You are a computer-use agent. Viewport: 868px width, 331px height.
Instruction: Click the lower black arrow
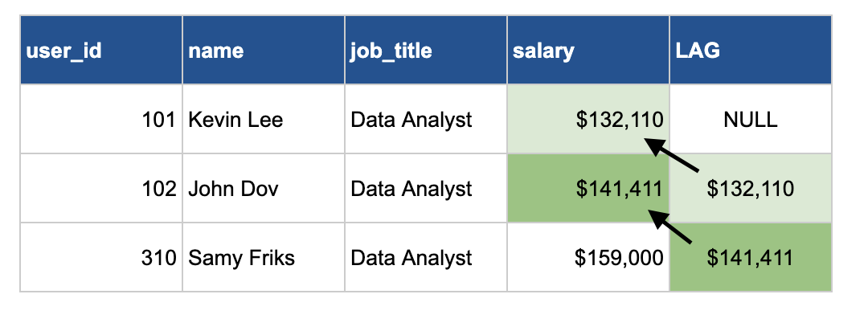[674, 227]
